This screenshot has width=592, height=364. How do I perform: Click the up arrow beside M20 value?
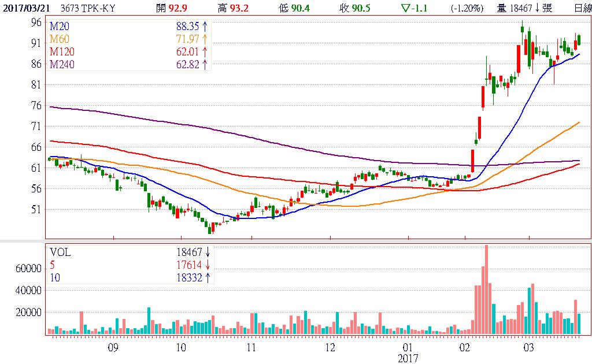click(205, 27)
